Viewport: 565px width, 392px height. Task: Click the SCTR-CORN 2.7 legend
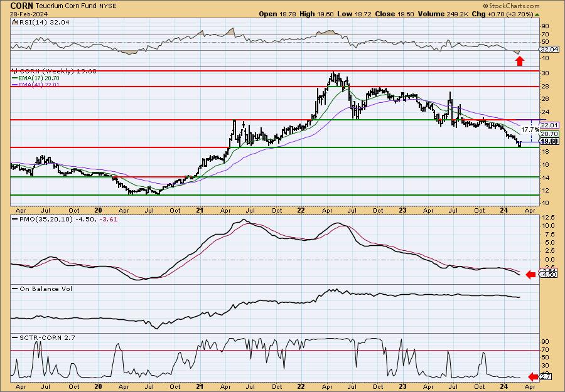pos(43,337)
